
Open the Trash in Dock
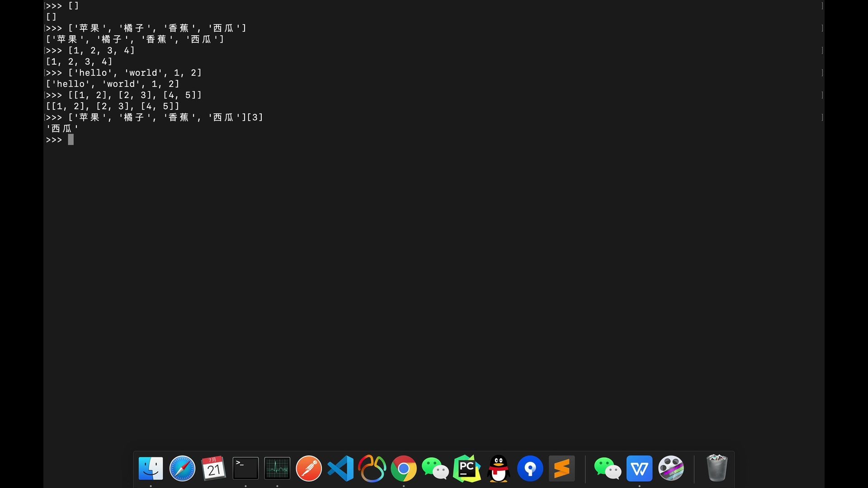pos(717,469)
